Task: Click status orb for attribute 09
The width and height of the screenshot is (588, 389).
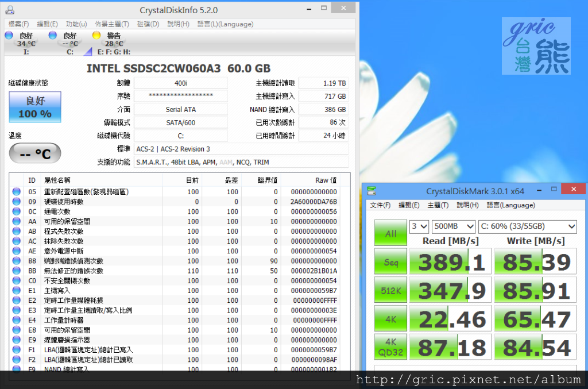Action: click(17, 202)
